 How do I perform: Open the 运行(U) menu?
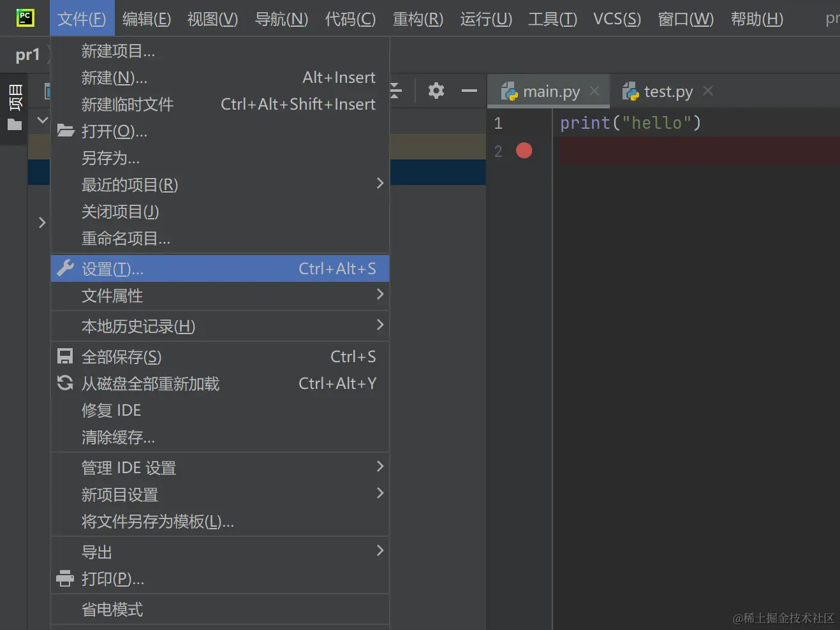coord(486,18)
